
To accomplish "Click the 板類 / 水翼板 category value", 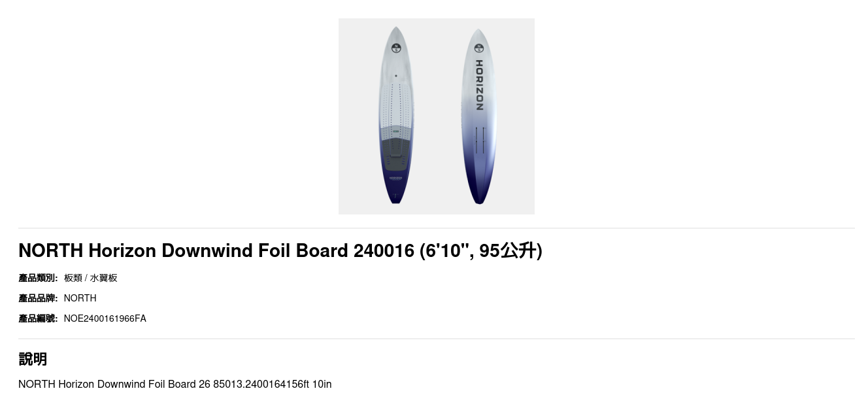I will (91, 278).
